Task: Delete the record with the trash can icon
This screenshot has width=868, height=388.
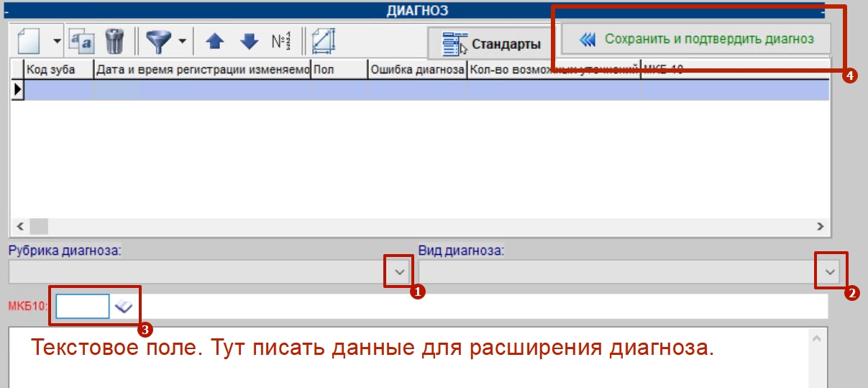Action: click(115, 41)
